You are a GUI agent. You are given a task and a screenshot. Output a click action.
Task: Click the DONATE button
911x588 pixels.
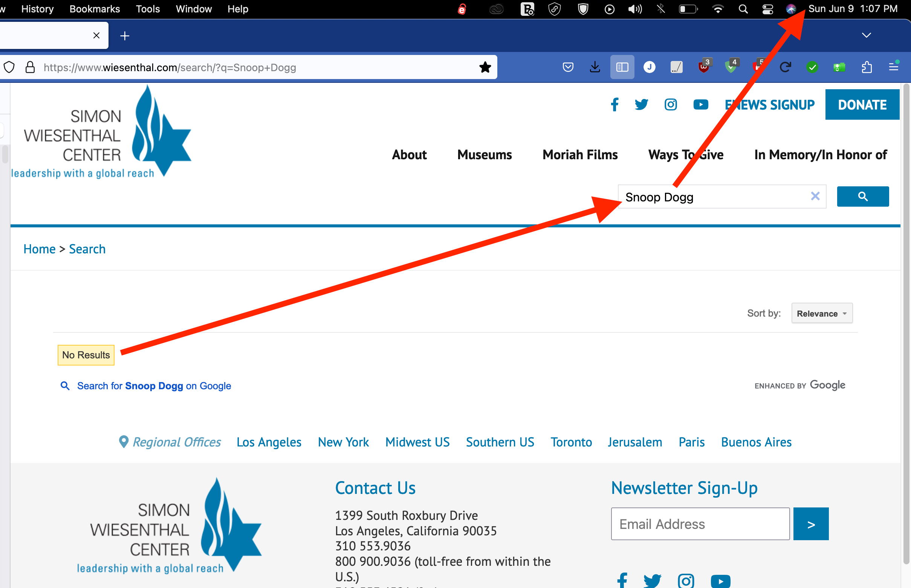click(862, 104)
